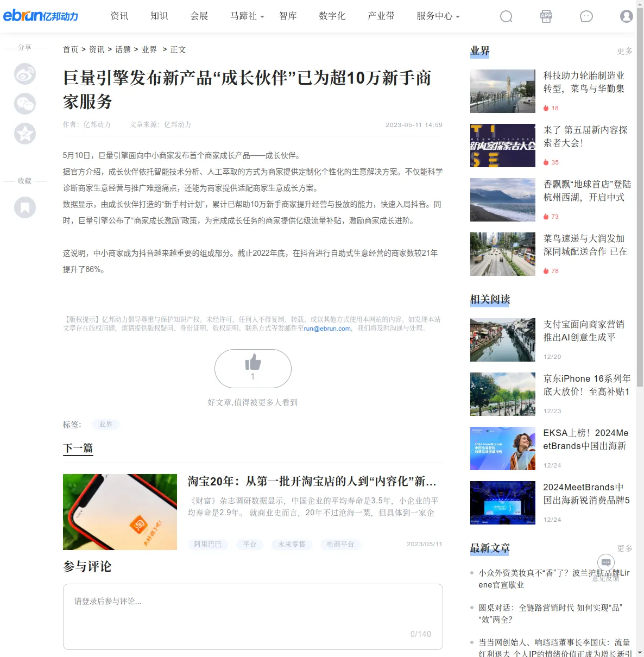The width and height of the screenshot is (644, 657).
Task: Open the Taobao phone thumbnail image
Action: [x=120, y=512]
